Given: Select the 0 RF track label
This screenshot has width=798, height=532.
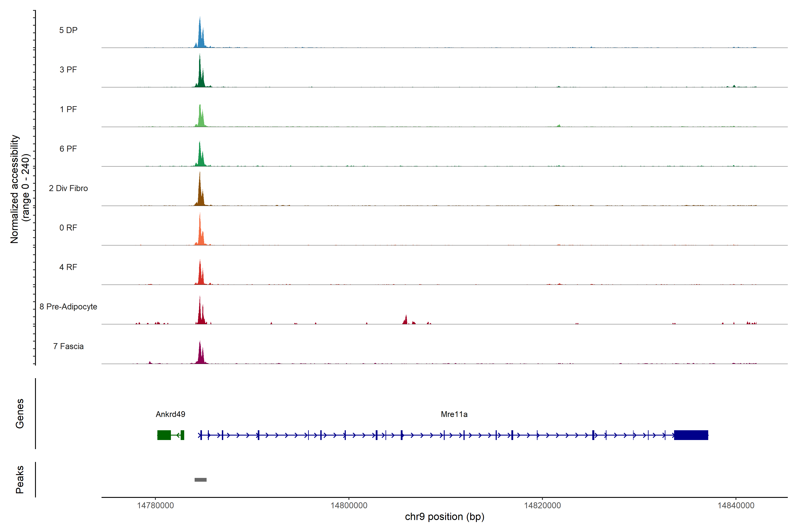Looking at the screenshot, I should [x=68, y=228].
